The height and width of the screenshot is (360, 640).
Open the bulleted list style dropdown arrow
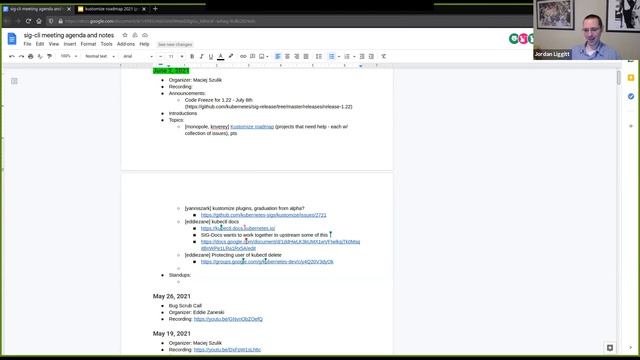pos(339,56)
